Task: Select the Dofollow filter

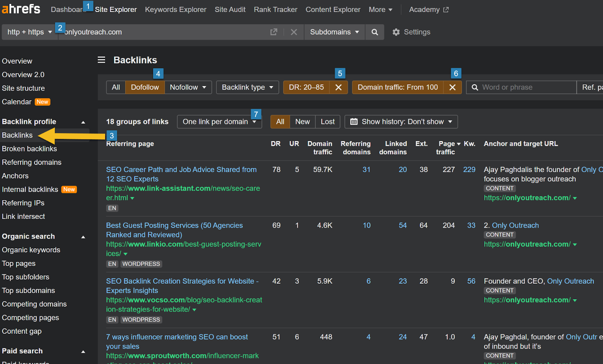Action: (145, 87)
